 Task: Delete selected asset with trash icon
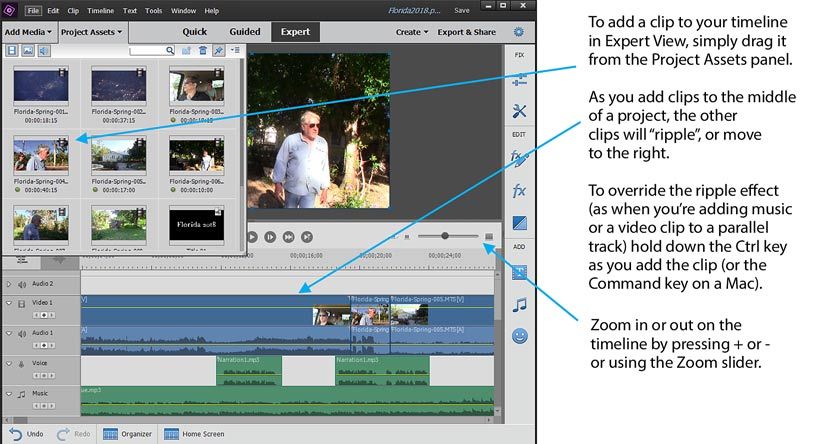pyautogui.click(x=203, y=51)
